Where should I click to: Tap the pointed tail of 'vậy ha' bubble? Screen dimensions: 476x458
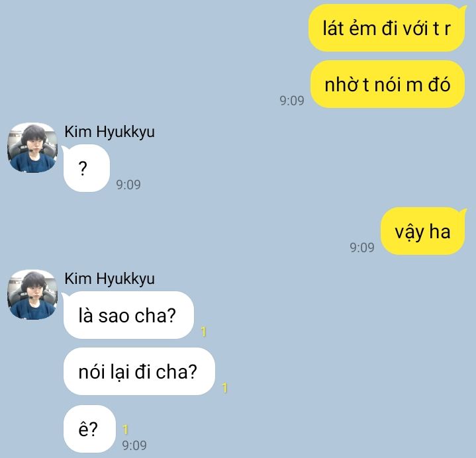(463, 212)
